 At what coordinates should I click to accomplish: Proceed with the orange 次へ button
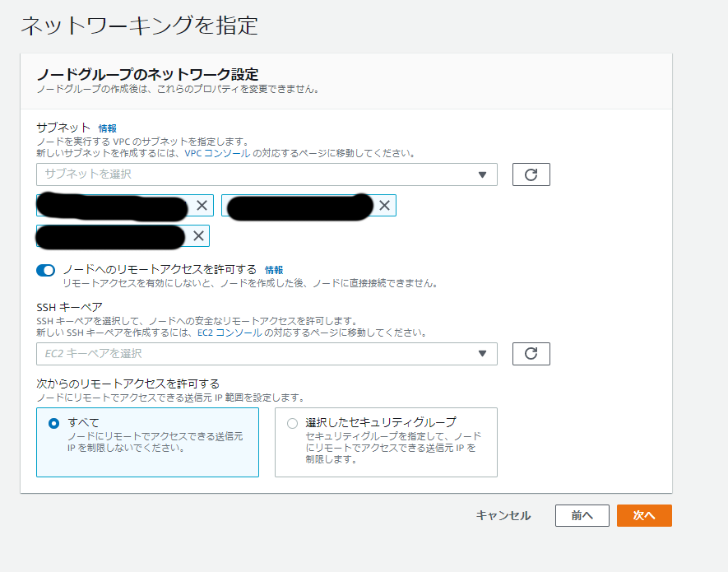pos(644,516)
